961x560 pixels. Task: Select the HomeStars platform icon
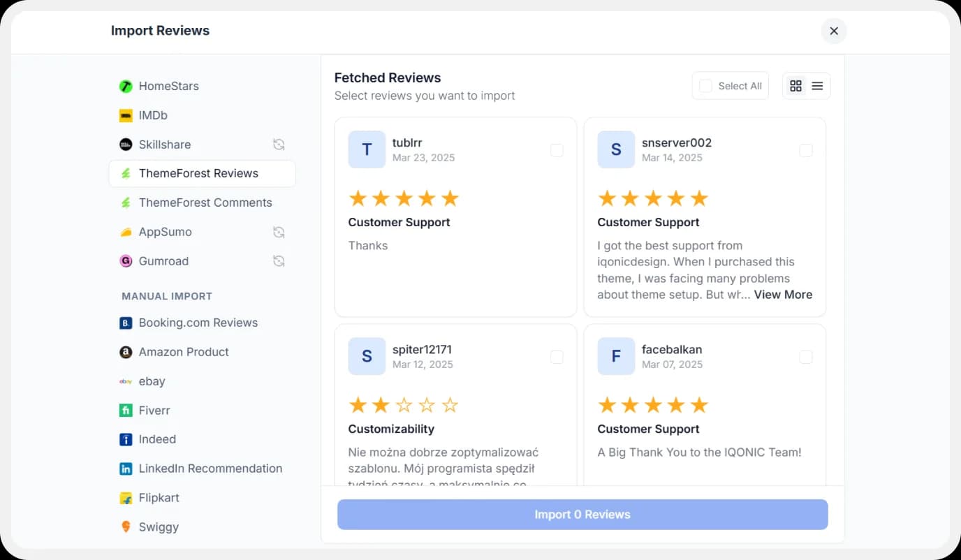tap(126, 86)
